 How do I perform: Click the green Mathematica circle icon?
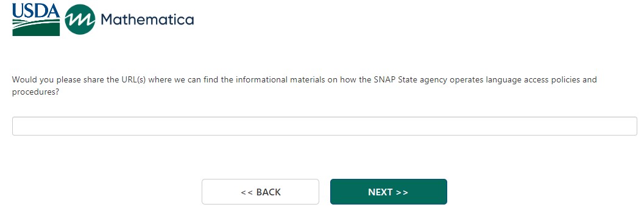pyautogui.click(x=80, y=20)
